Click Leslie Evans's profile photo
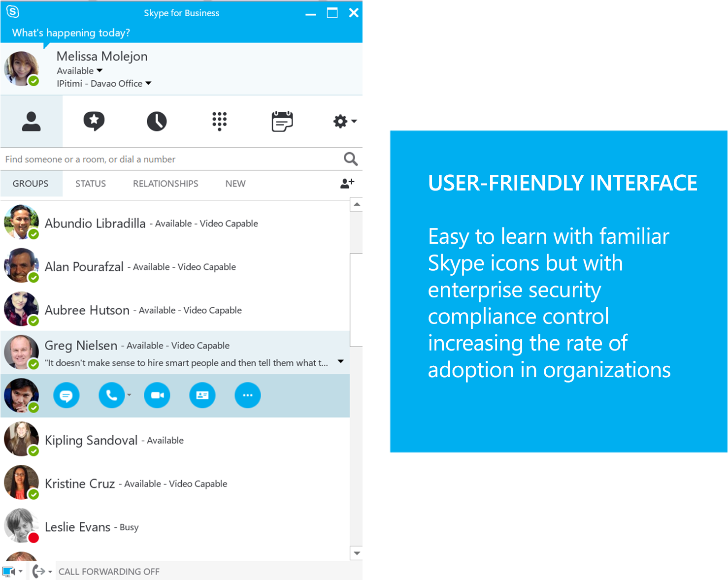Image resolution: width=728 pixels, height=580 pixels. point(21,525)
